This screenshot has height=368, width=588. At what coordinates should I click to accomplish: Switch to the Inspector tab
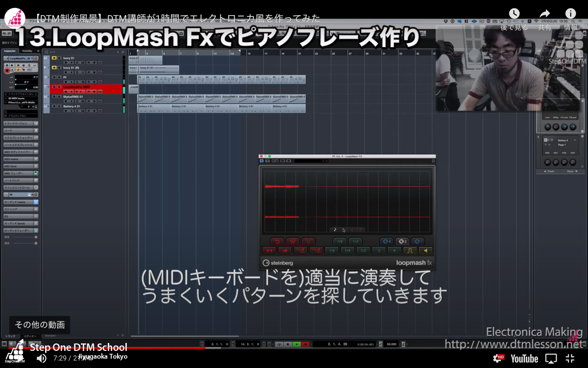(10, 51)
